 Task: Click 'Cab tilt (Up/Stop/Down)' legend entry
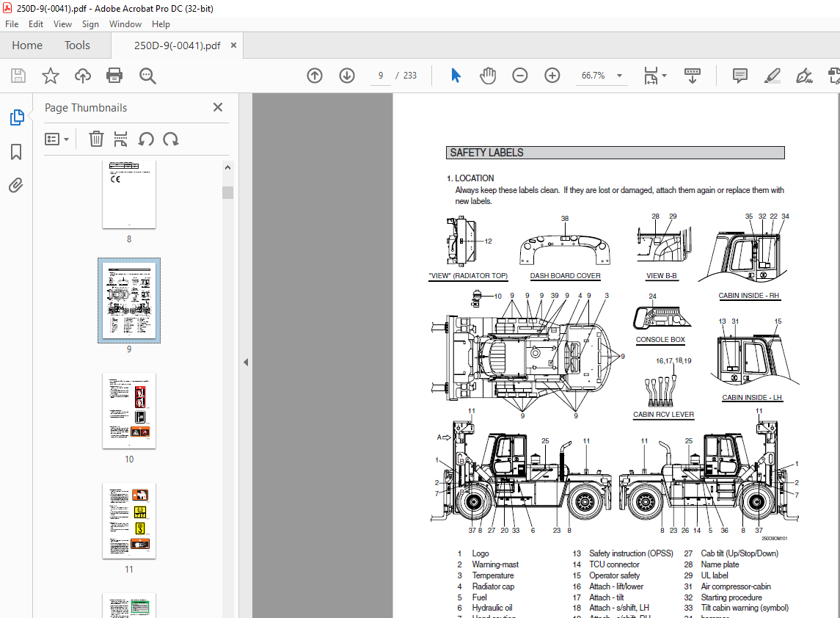(x=739, y=553)
